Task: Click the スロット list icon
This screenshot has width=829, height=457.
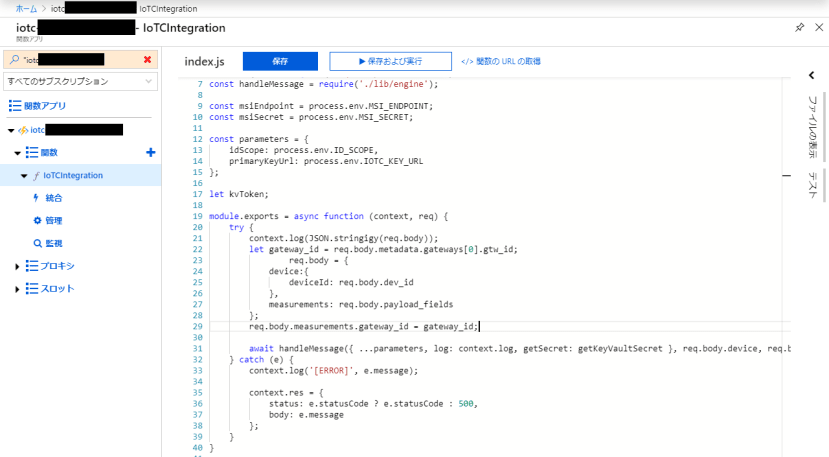Action: pos(32,288)
